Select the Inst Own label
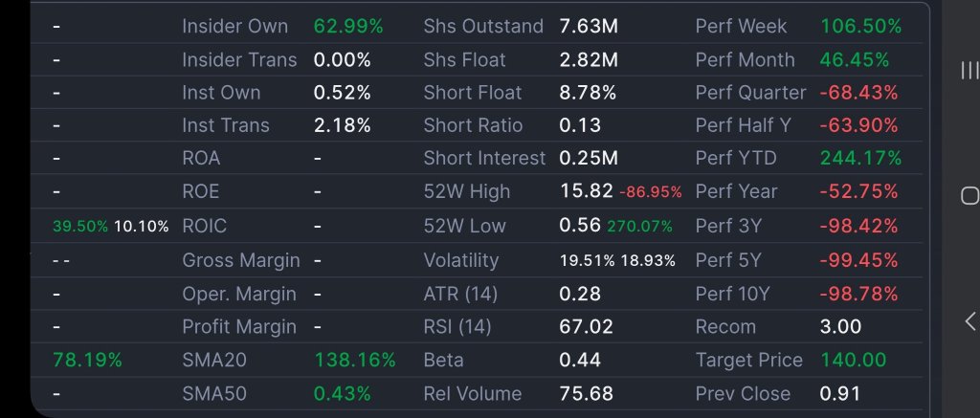The image size is (980, 418). 221,93
